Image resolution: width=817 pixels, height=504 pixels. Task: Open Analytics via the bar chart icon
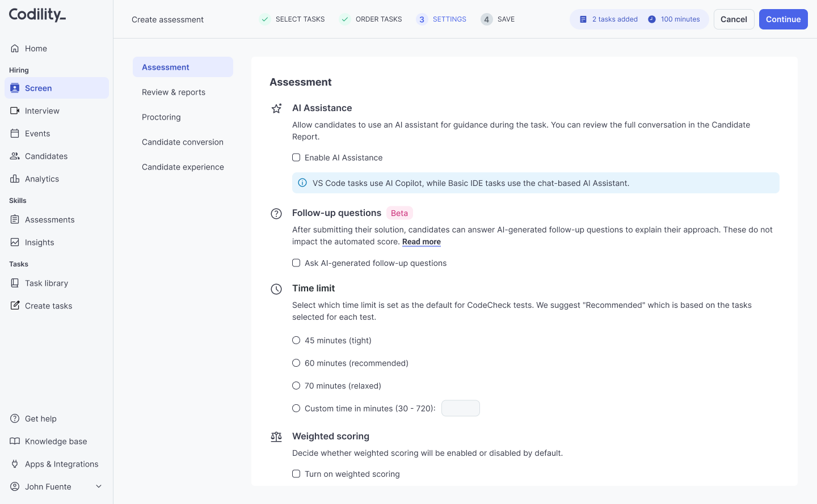point(15,179)
